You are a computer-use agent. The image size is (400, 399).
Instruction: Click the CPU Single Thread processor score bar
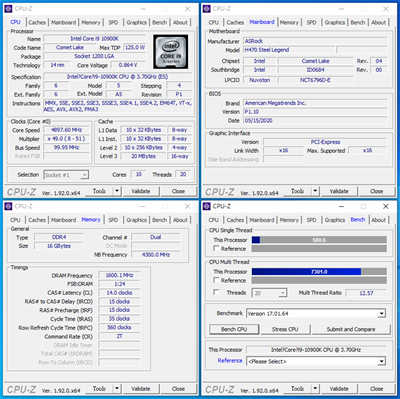[319, 240]
